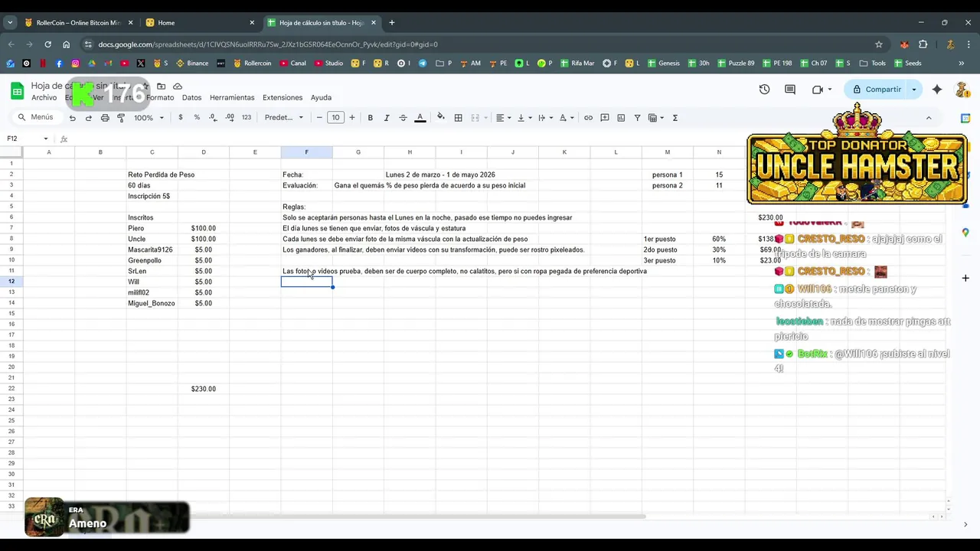Select column F header
The width and height of the screenshot is (980, 551).
[306, 152]
